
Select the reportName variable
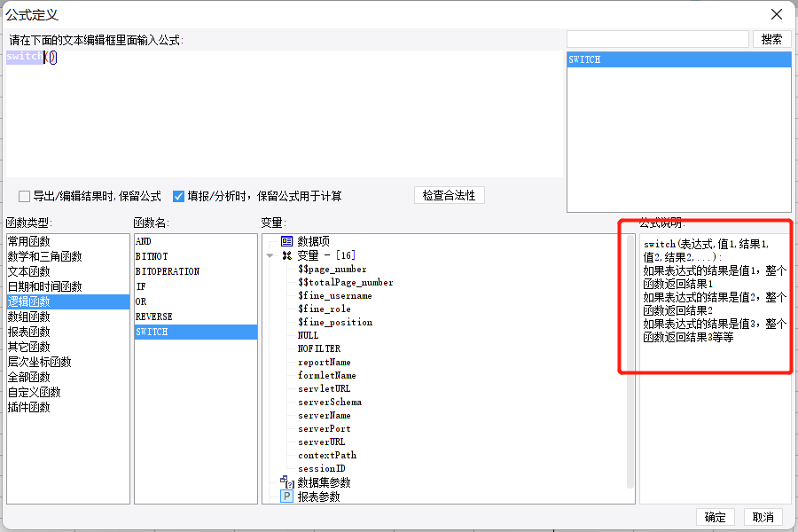click(x=325, y=363)
